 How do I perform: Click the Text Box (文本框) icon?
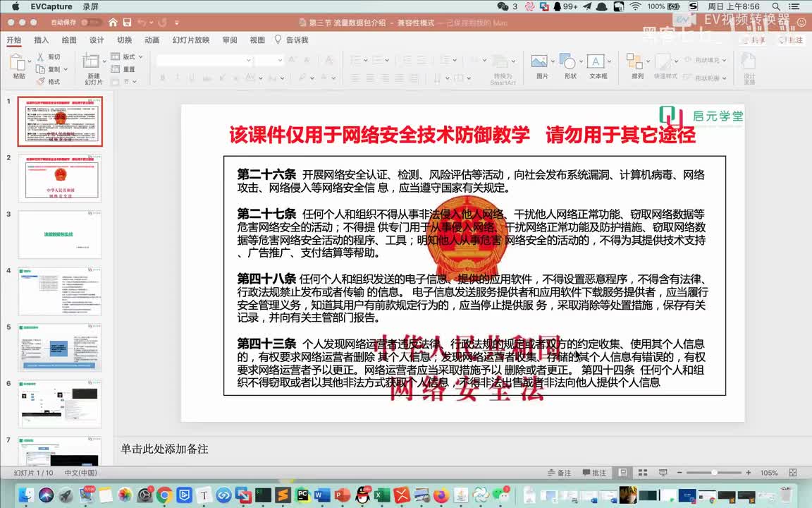pyautogui.click(x=596, y=61)
